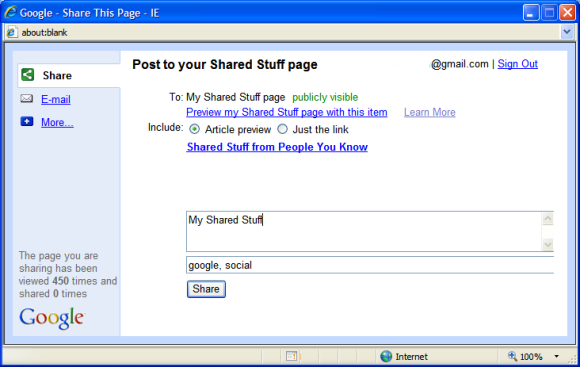Open Preview my Shared Stuff page link
Viewport: 580px width, 367px height.
(287, 112)
